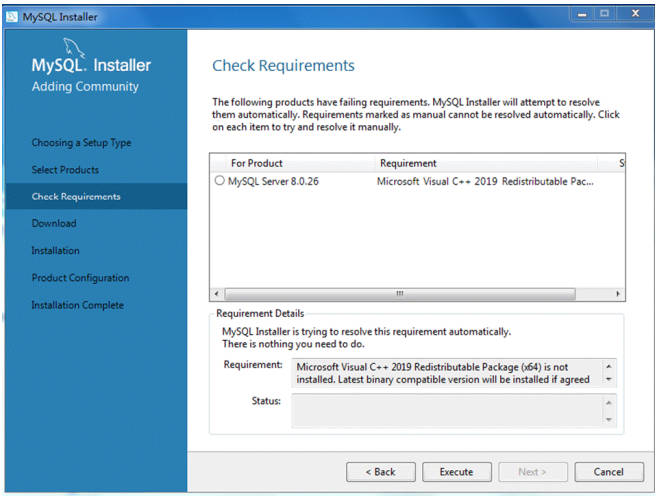Screen dimensions: 659x496
Task: Cancel the installation
Action: (x=609, y=472)
